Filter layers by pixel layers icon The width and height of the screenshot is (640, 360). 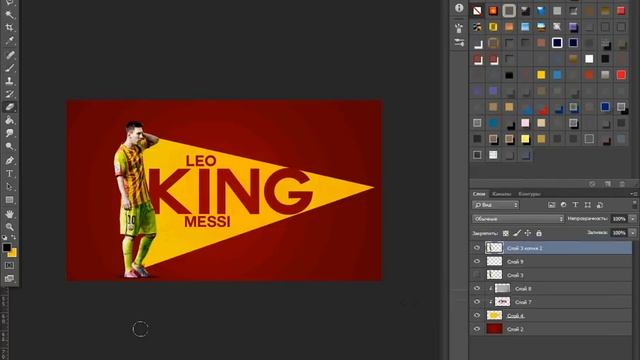[x=551, y=205]
